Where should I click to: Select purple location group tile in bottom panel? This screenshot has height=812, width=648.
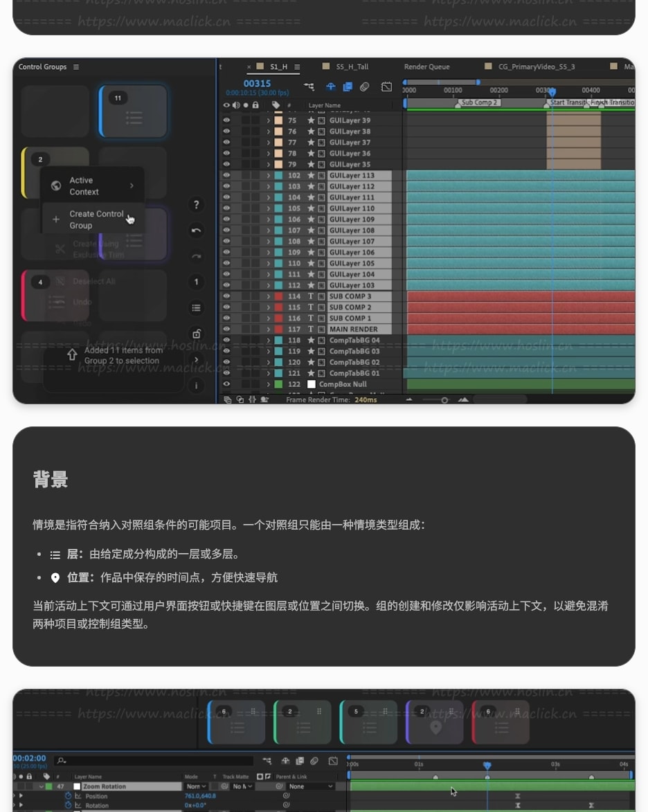click(x=435, y=723)
